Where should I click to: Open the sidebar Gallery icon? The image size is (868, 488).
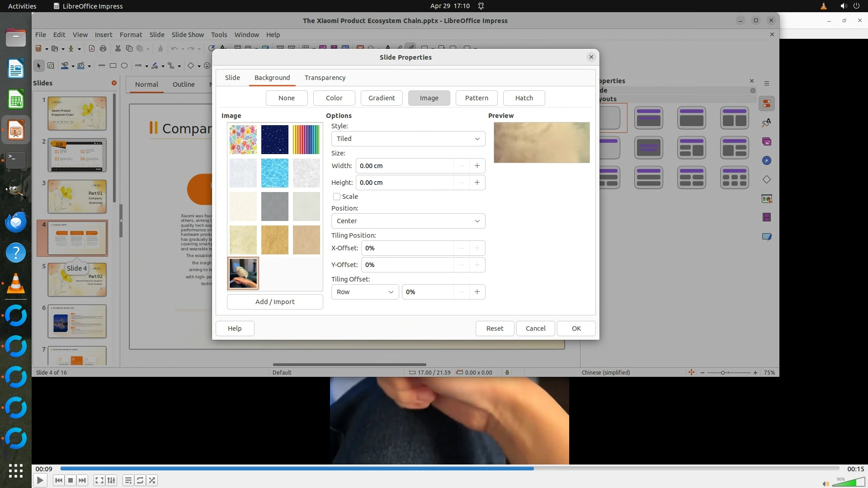[767, 142]
